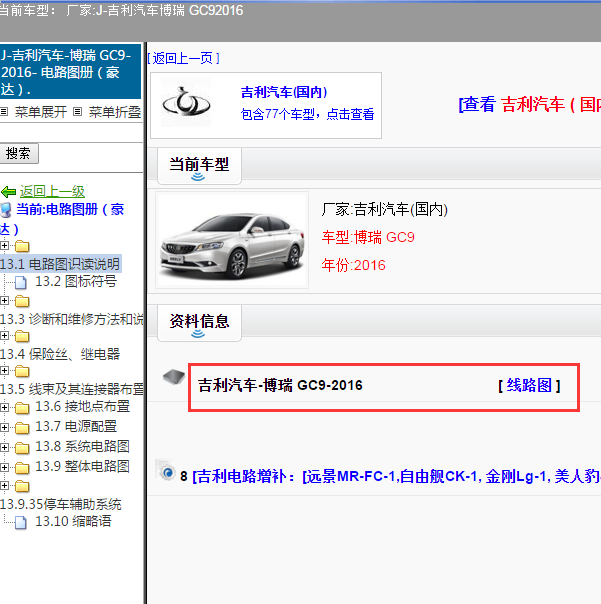The image size is (601, 604).
Task: Click the 博瑞 GC9 car photo
Action: point(232,240)
